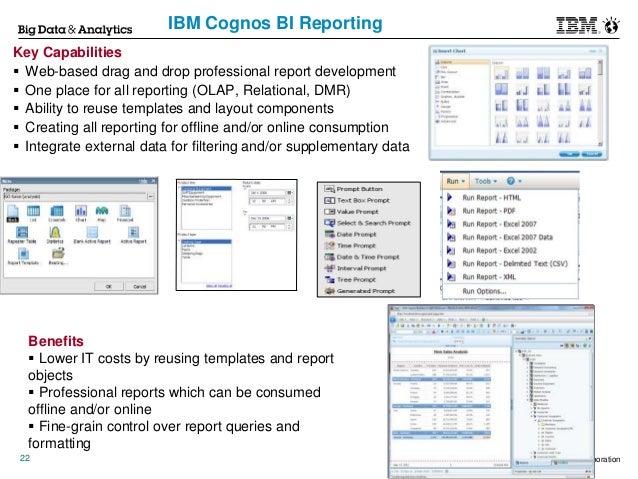This screenshot has height=479, width=638.
Task: Open the Tools dropdown menu
Action: point(486,181)
